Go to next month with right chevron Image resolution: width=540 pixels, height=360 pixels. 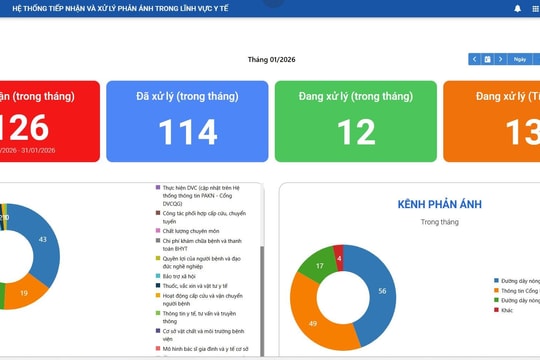[x=500, y=59]
